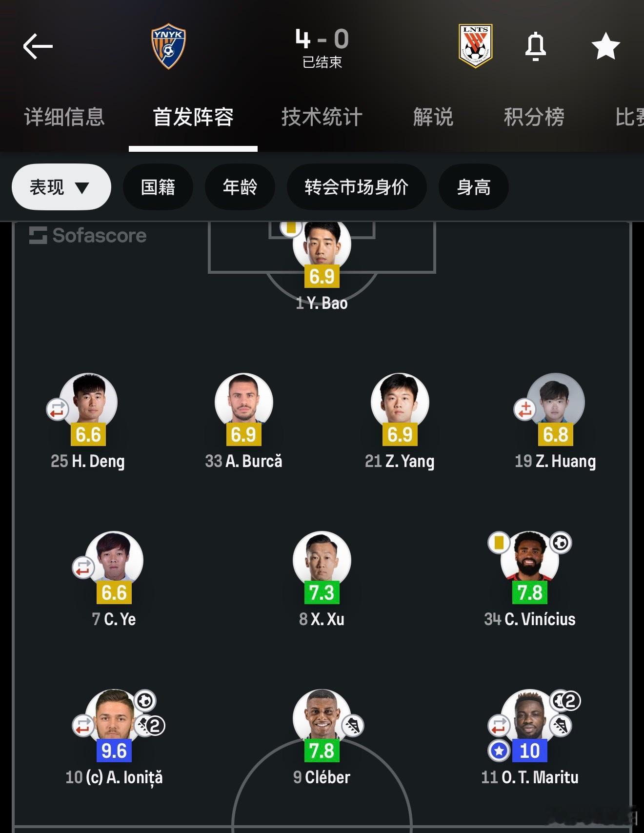Viewport: 644px width, 833px height.
Task: Click the assist boot icon beside Cléber
Action: coord(353,726)
